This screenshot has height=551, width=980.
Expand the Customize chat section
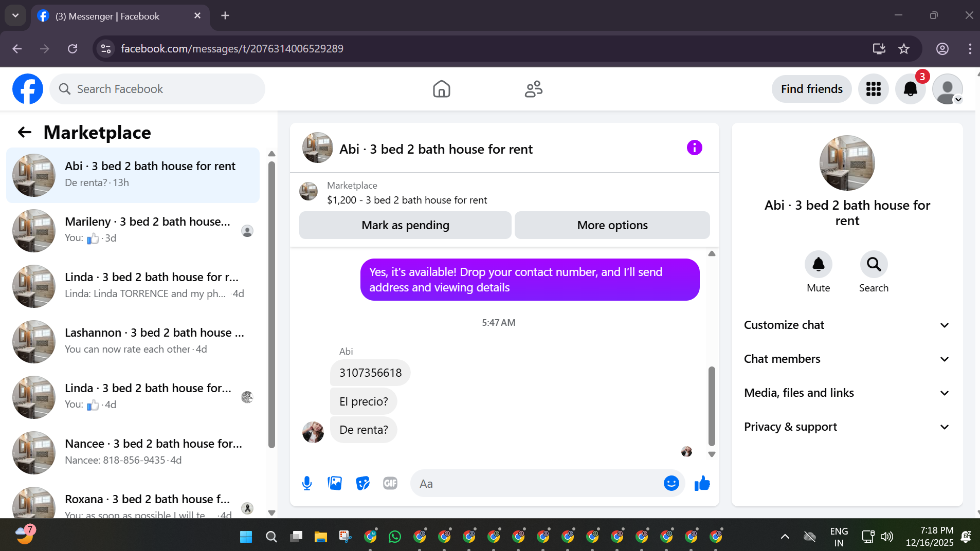pyautogui.click(x=846, y=325)
